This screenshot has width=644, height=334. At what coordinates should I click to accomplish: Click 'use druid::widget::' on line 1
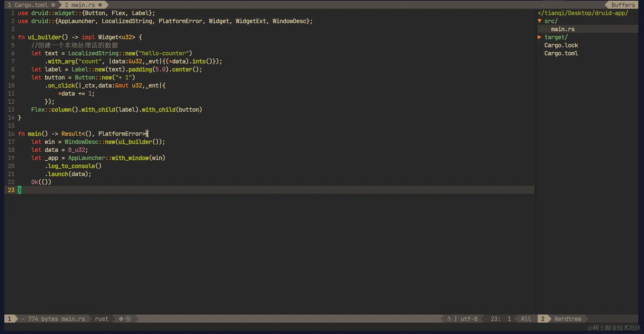click(50, 13)
